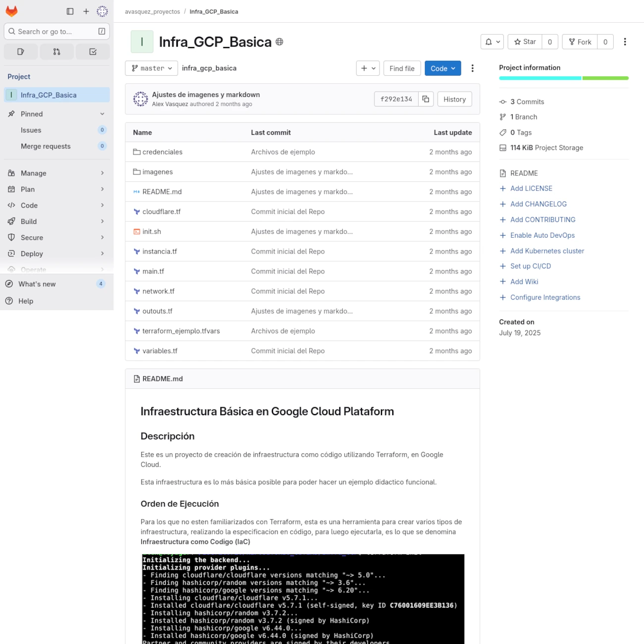Open instancia.tf file
This screenshot has width=644, height=644.
[x=160, y=252]
